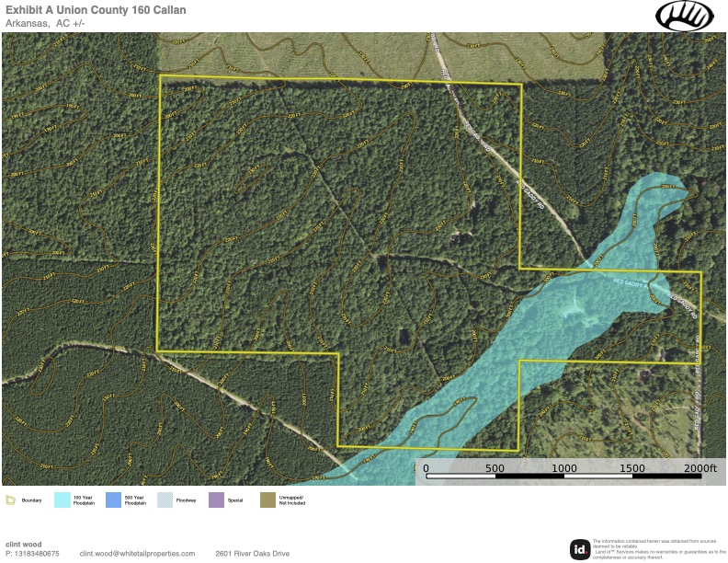Screen dimensions: 728x563
Task: Click the Red Caddy road label on map
Action: click(631, 285)
